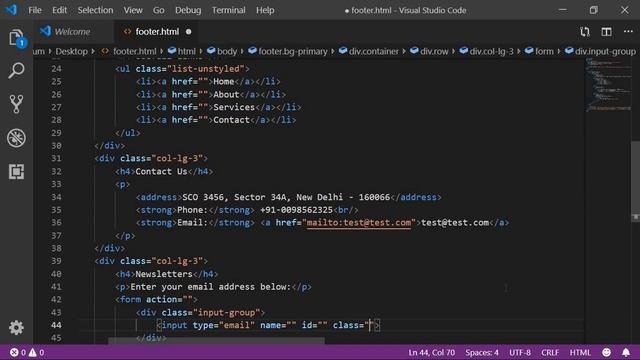The width and height of the screenshot is (640, 360).
Task: Click the About list item text
Action: [x=226, y=94]
